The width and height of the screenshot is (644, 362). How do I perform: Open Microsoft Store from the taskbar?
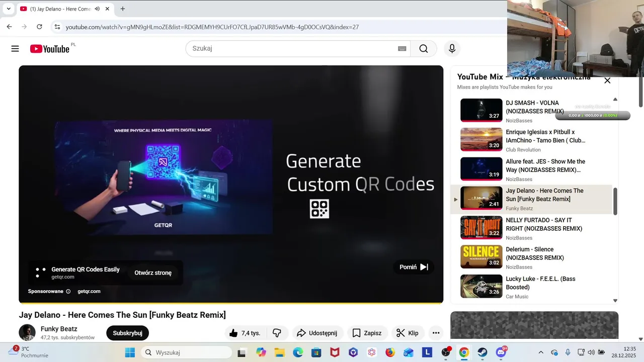coord(316,352)
